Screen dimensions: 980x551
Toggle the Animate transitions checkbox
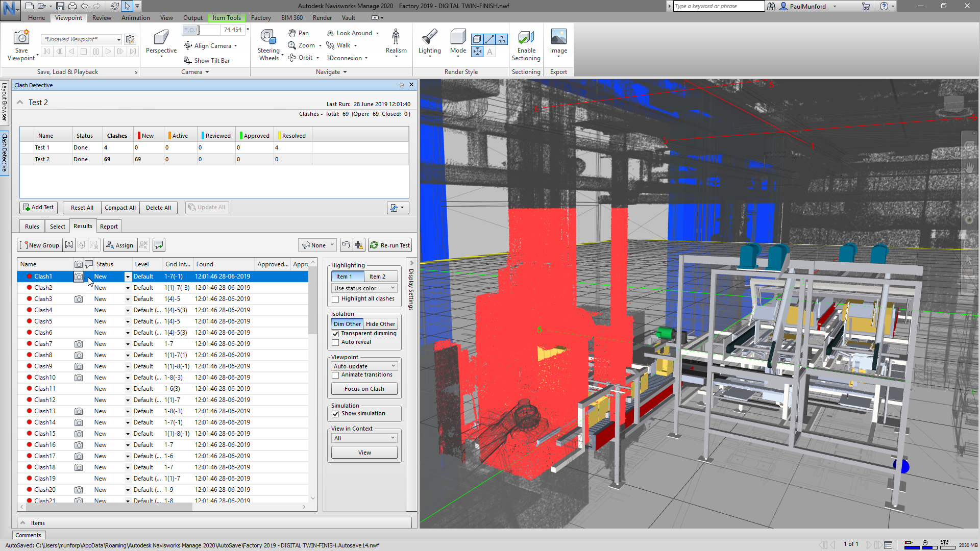click(x=335, y=375)
